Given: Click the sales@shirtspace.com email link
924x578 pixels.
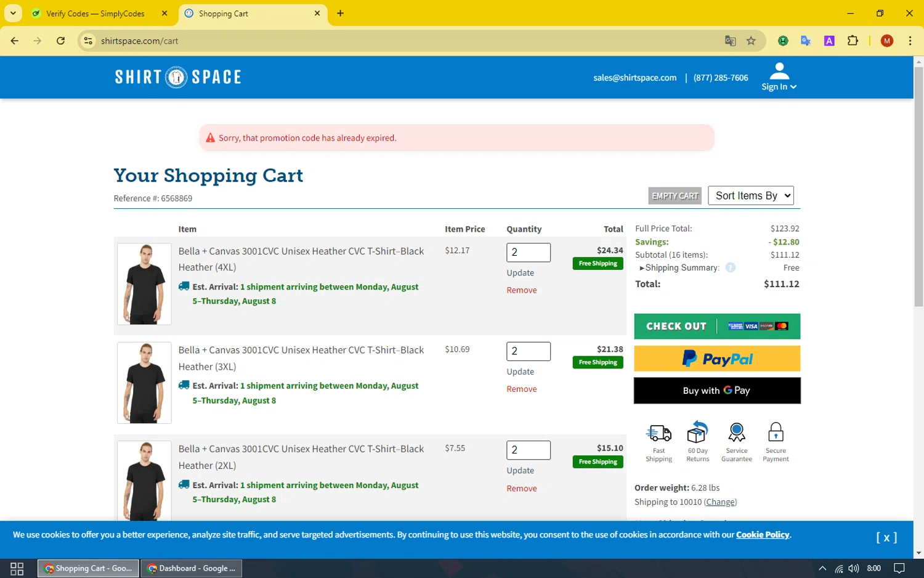Looking at the screenshot, I should (634, 78).
